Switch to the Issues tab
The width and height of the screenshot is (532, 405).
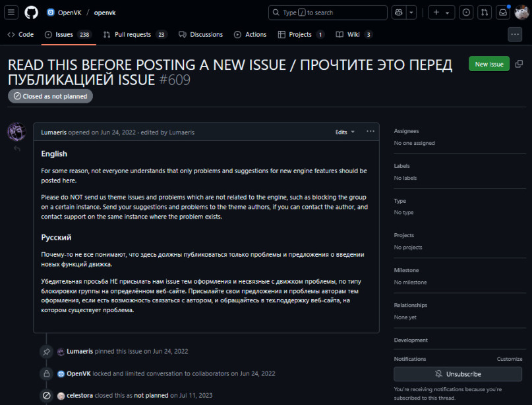pos(69,34)
